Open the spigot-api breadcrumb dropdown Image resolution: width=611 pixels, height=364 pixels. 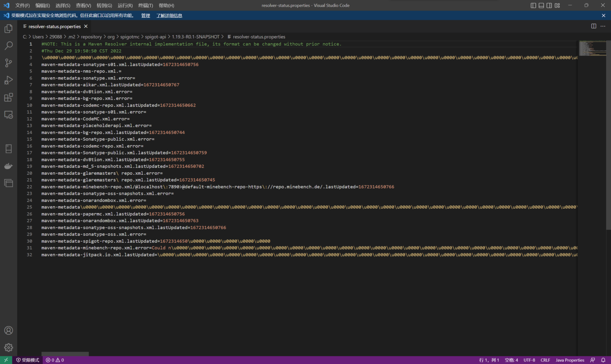[x=156, y=37]
